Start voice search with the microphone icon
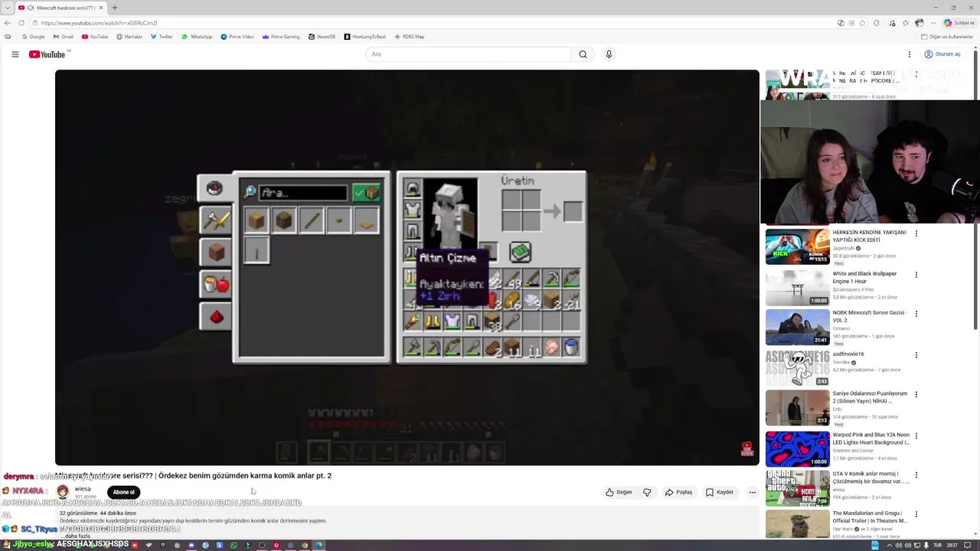980x551 pixels. (x=609, y=54)
